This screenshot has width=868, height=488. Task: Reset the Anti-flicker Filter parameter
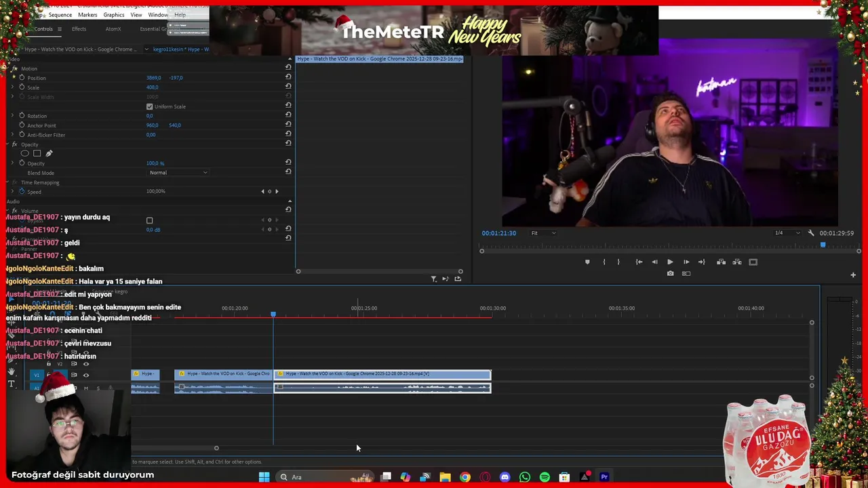coord(288,134)
